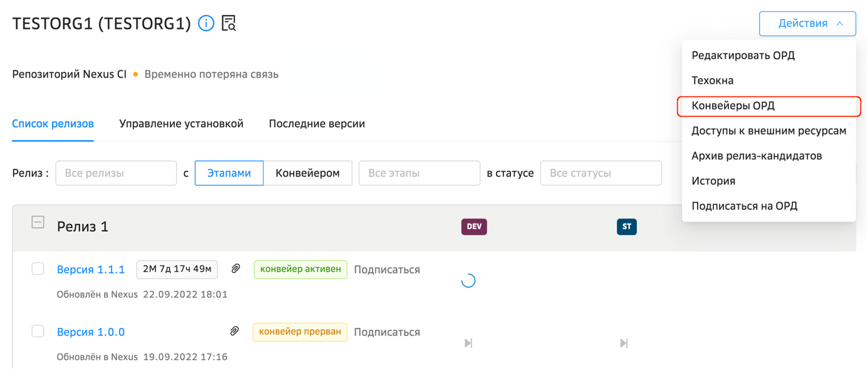Image resolution: width=868 pixels, height=370 pixels.
Task: Click the Релиз 1 group title
Action: [83, 227]
